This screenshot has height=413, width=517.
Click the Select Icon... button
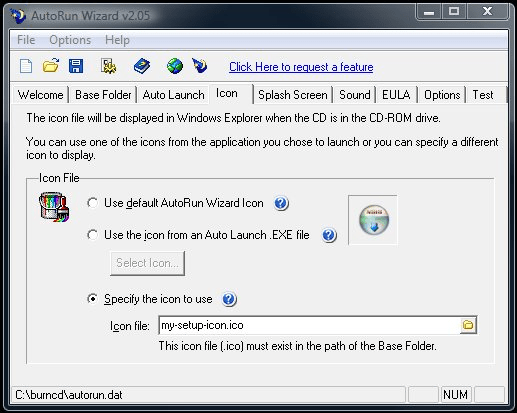pos(147,263)
